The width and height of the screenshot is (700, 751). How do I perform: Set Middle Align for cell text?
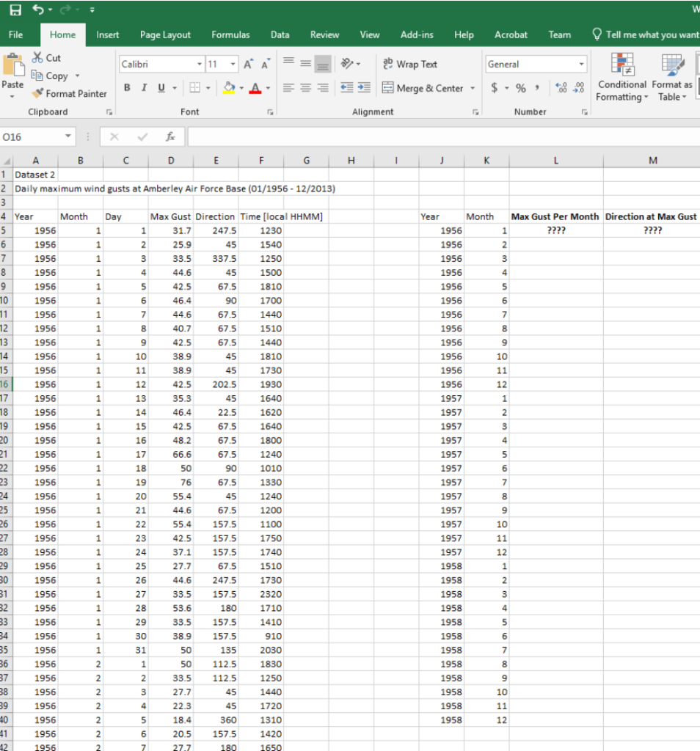(306, 63)
